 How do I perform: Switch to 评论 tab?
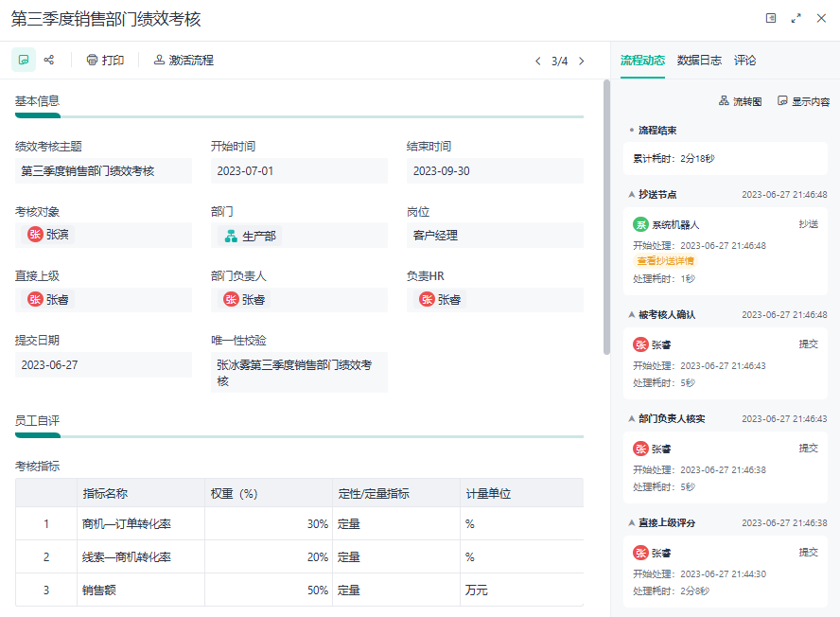(744, 61)
